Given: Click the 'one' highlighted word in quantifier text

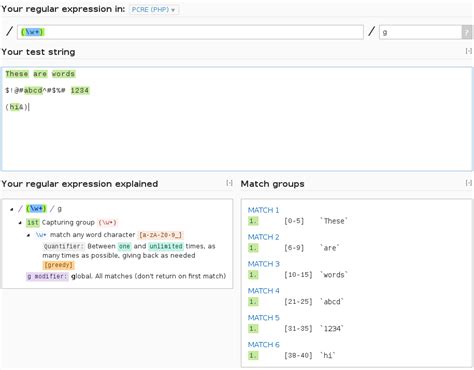Looking at the screenshot, I should point(124,247).
